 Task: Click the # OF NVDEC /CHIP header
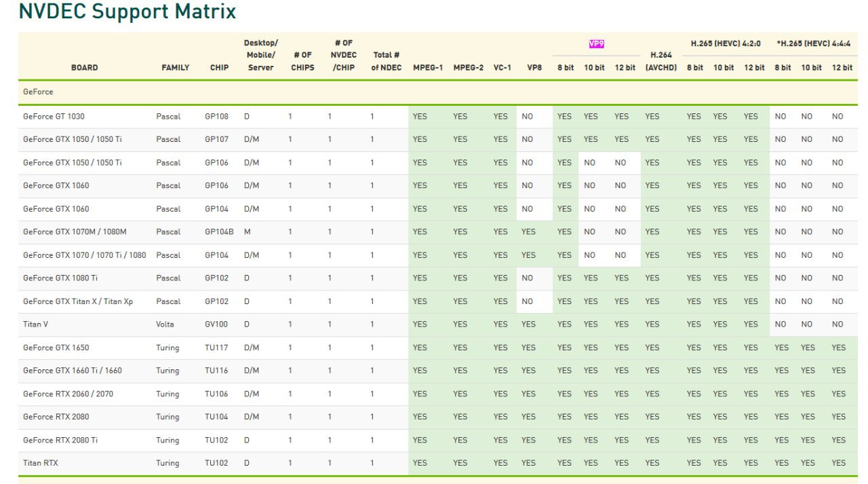click(x=344, y=55)
